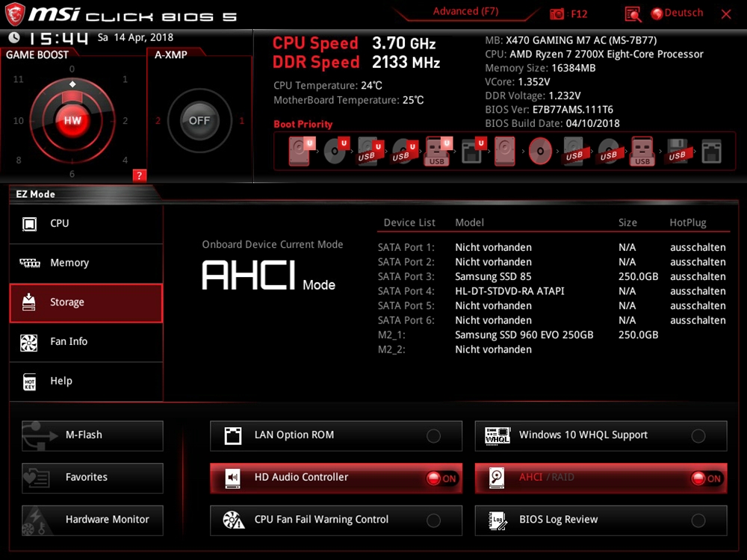The image size is (747, 560).
Task: Select the UEFI USB hard disk boot icon
Action: point(371,152)
